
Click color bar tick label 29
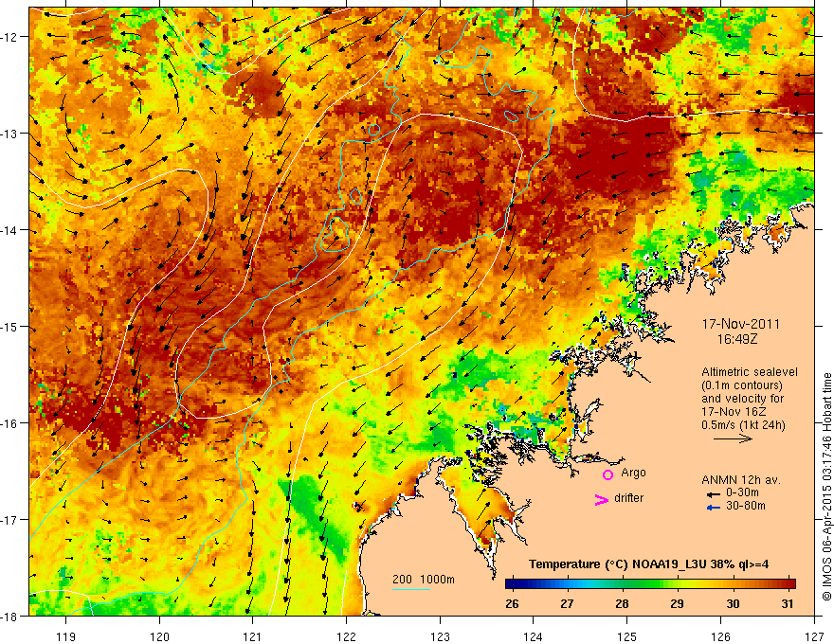677,604
